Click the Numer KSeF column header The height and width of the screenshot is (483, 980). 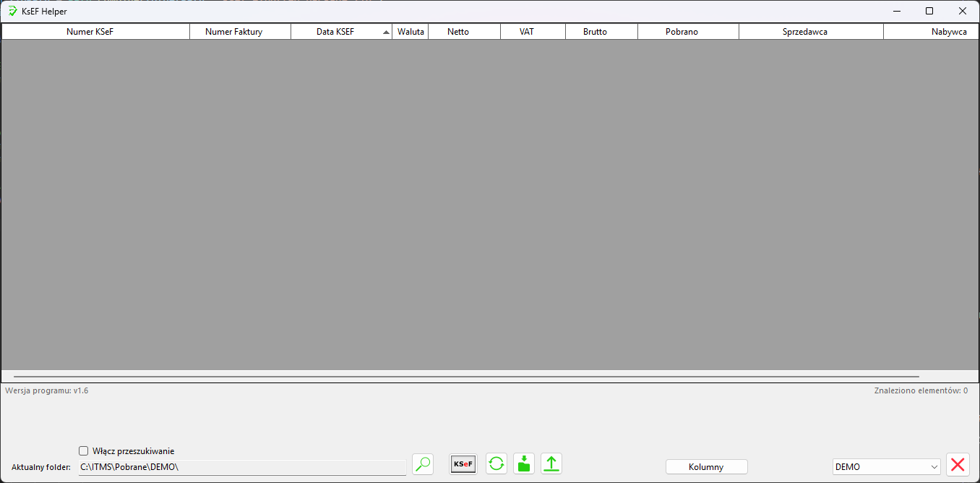[95, 32]
